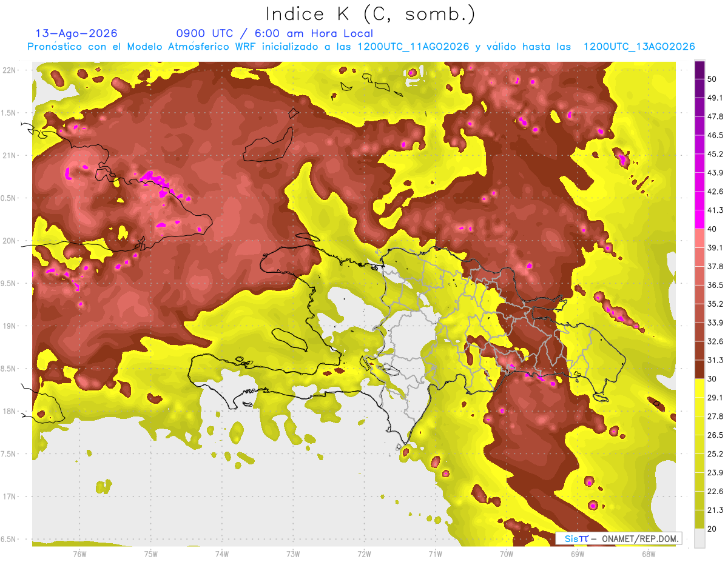Click legend value '50'
Screen dimensions: 728x562
[x=712, y=79]
